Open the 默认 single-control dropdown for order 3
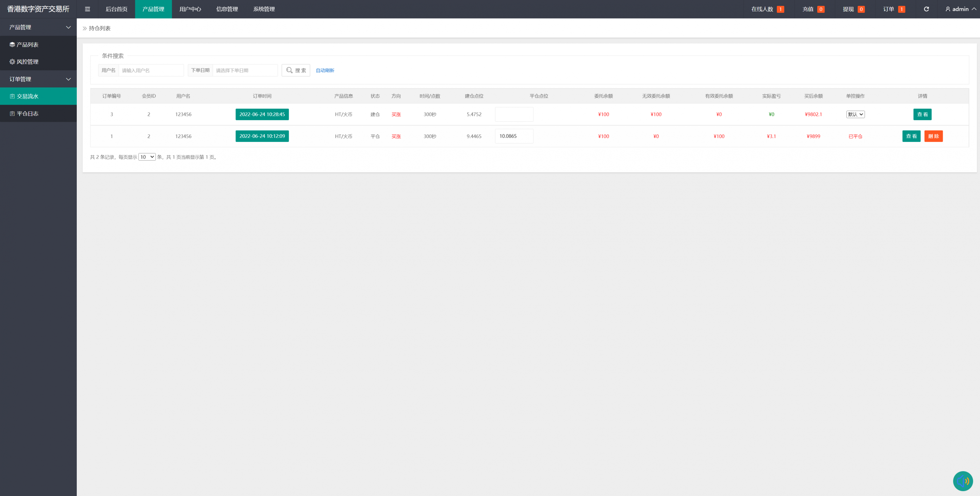Screen dimensions: 980x496 coord(855,115)
